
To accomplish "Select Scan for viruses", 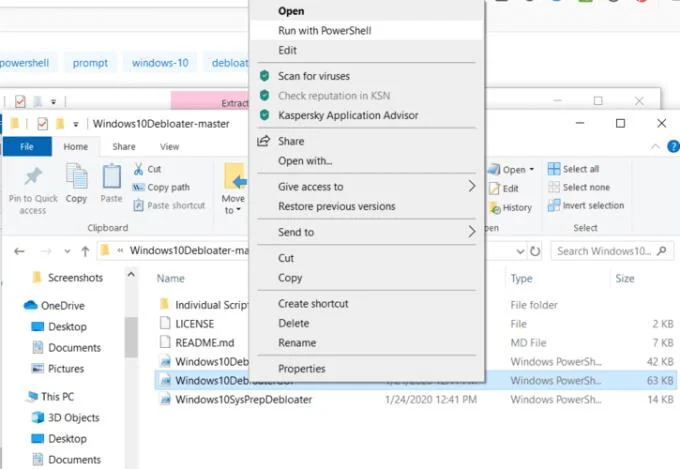I will pyautogui.click(x=367, y=76).
